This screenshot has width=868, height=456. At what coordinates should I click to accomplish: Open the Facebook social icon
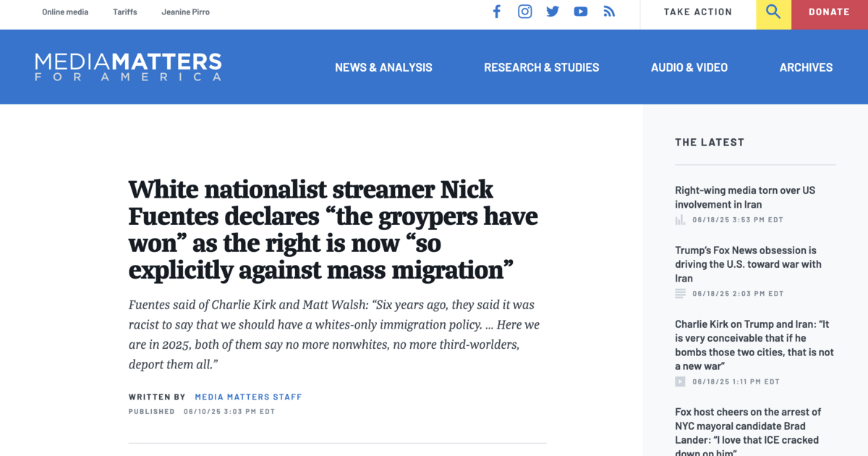click(497, 12)
